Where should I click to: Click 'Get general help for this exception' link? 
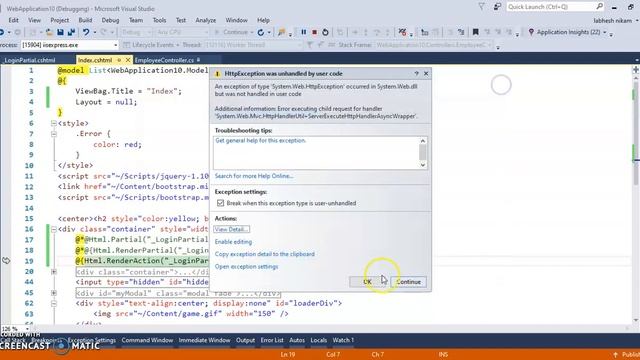coord(260,140)
